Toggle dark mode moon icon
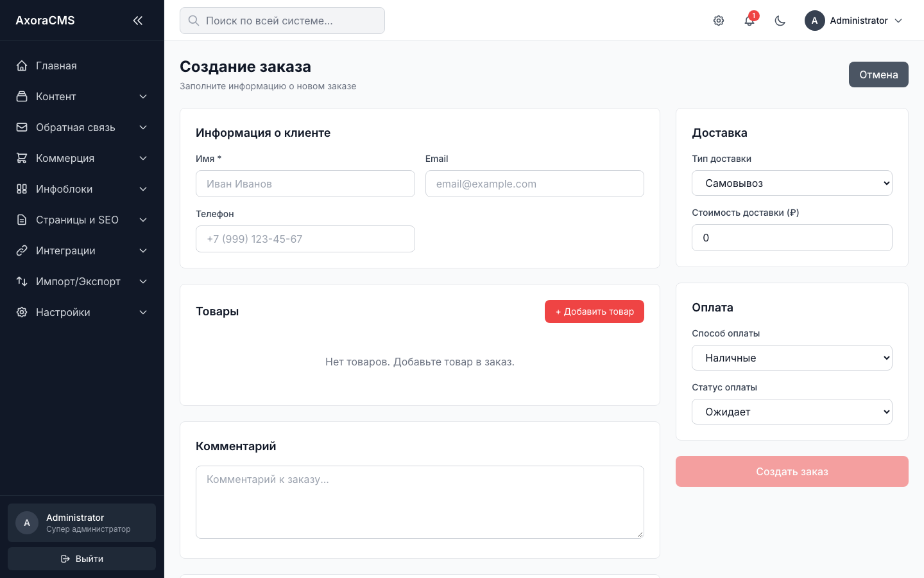Screen dimensions: 924x578 780,21
